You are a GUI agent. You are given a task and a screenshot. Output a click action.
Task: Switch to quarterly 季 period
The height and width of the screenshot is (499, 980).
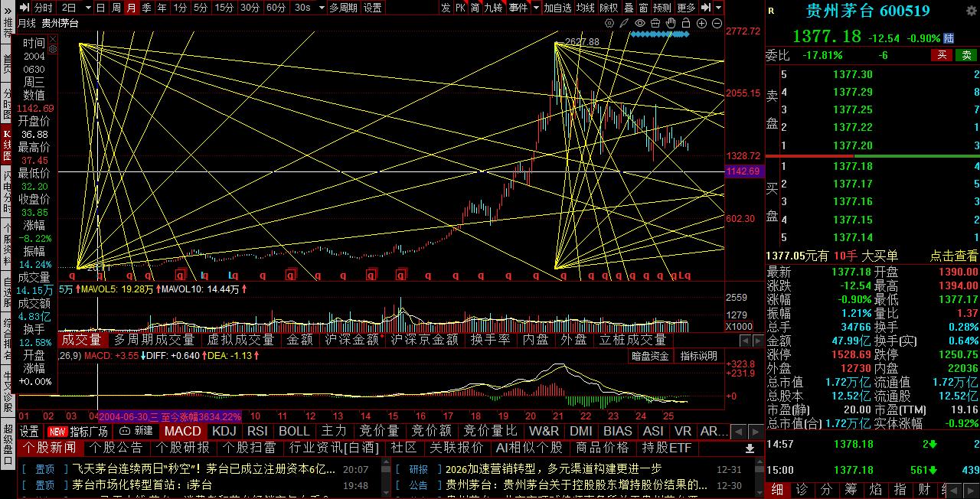146,8
